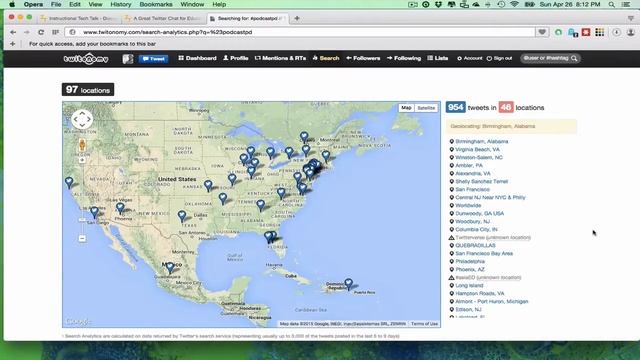Select Hampton Roads, VA location
Screen dimensions: 640x360
(x=480, y=293)
